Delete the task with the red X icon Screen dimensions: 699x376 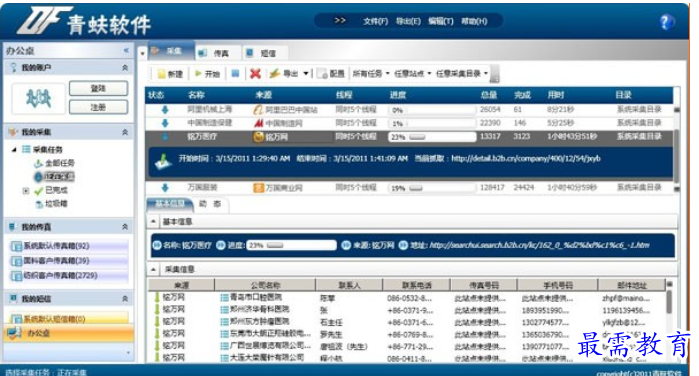coord(255,74)
